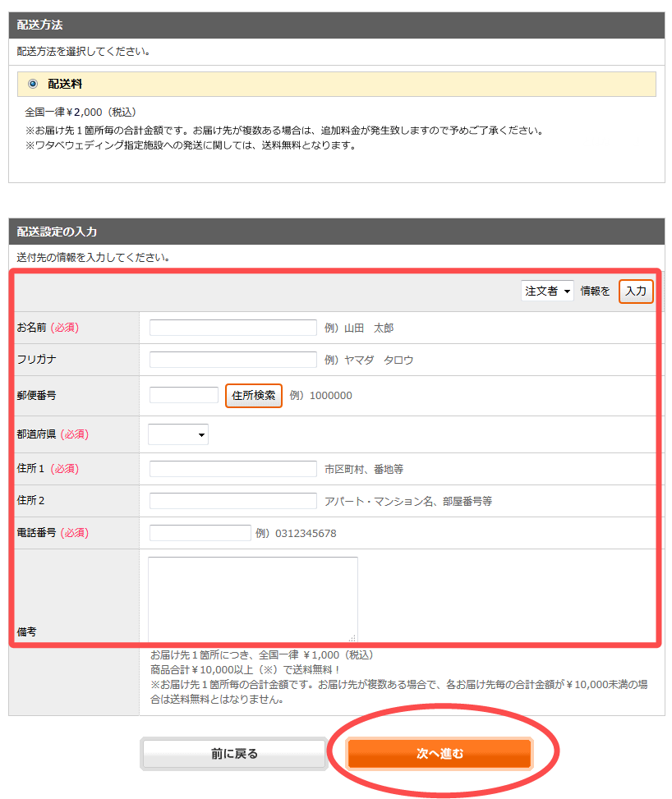Viewport: 672px width, 799px height.
Task: Click the ワタベウェディング指定施設 shipping note
Action: coord(191,145)
